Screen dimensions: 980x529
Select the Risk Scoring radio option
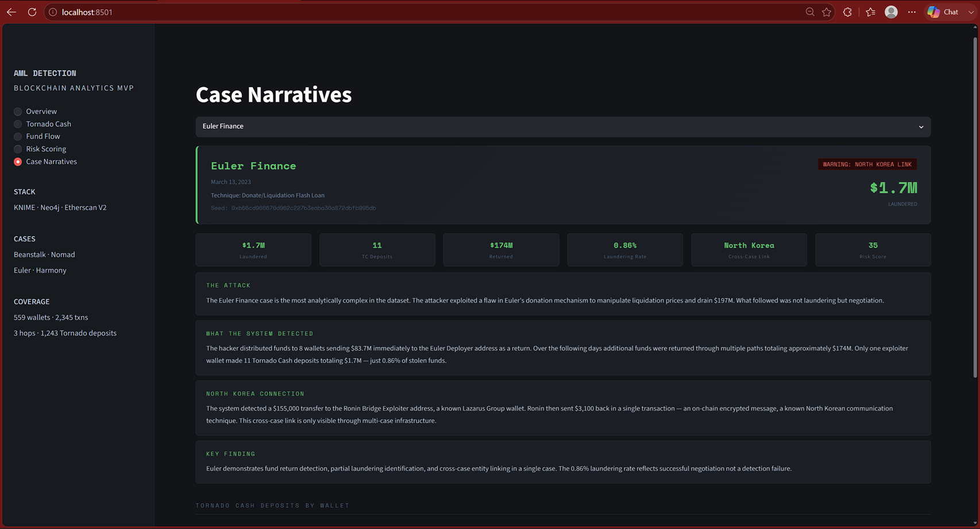[40, 149]
